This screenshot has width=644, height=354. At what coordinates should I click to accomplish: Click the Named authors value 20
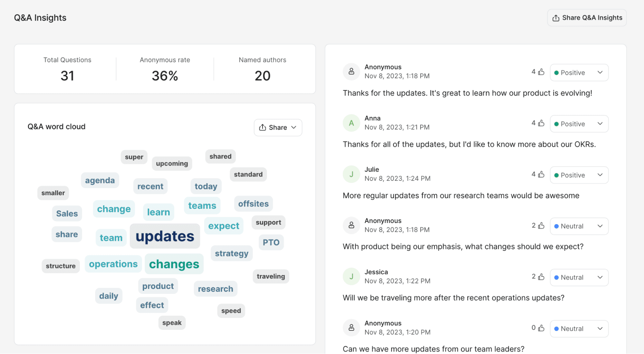(262, 76)
